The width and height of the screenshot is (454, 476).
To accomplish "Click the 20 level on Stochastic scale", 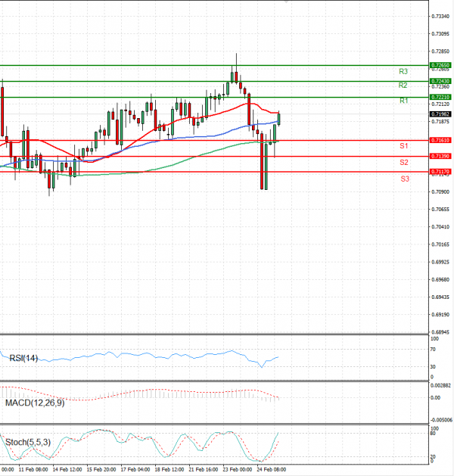I will pyautogui.click(x=433, y=456).
